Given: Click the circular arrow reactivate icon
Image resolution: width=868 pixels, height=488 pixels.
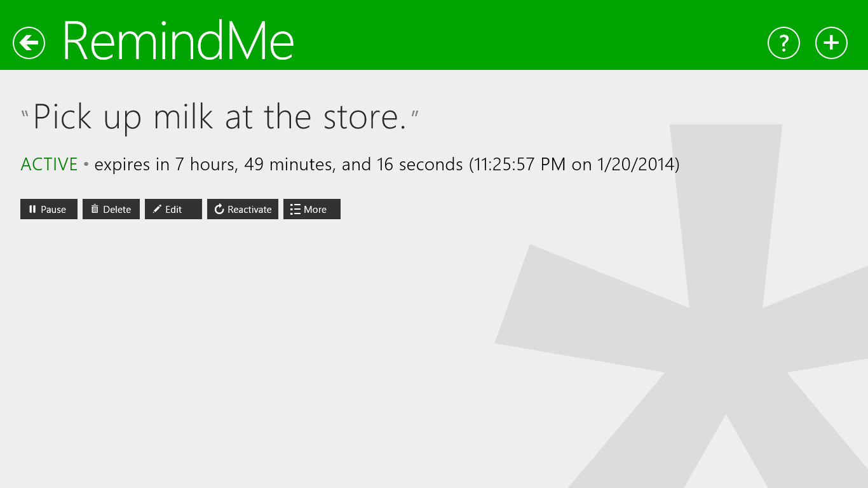Looking at the screenshot, I should (219, 209).
